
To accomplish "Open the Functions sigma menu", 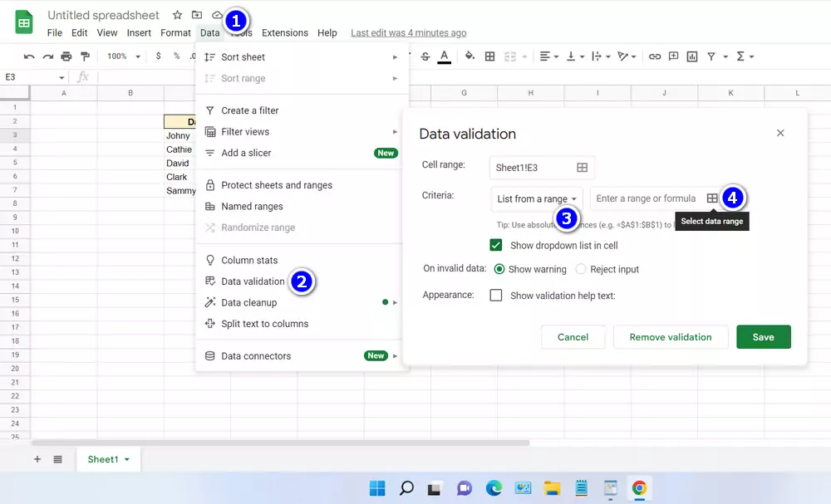I will click(x=740, y=56).
